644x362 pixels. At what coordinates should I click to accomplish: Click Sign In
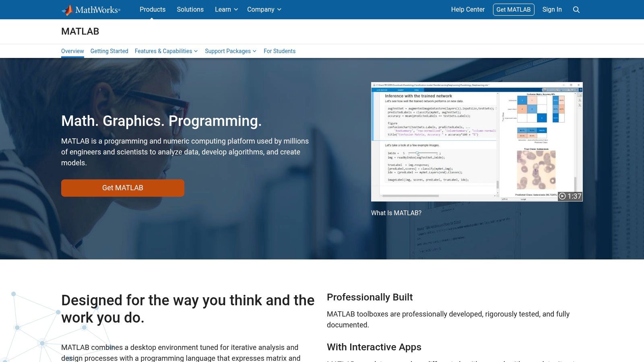tap(552, 10)
